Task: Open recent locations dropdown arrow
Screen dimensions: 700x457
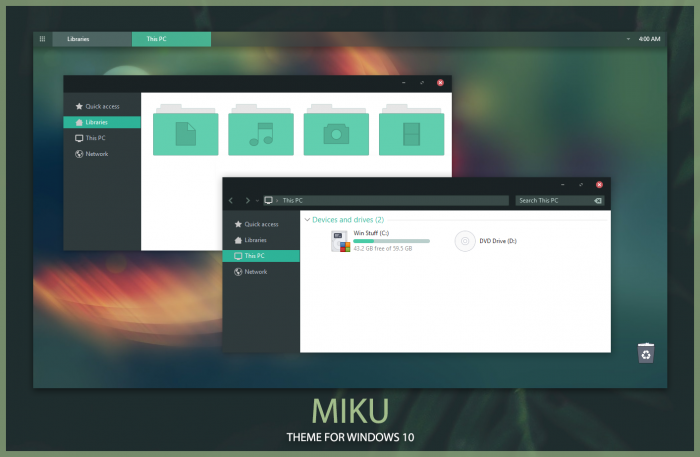Action: pyautogui.click(x=257, y=201)
